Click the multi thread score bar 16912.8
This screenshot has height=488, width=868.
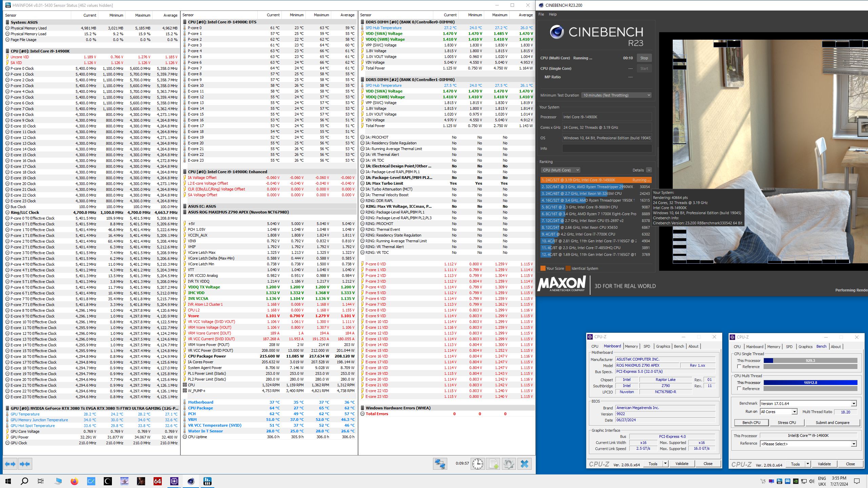[810, 383]
